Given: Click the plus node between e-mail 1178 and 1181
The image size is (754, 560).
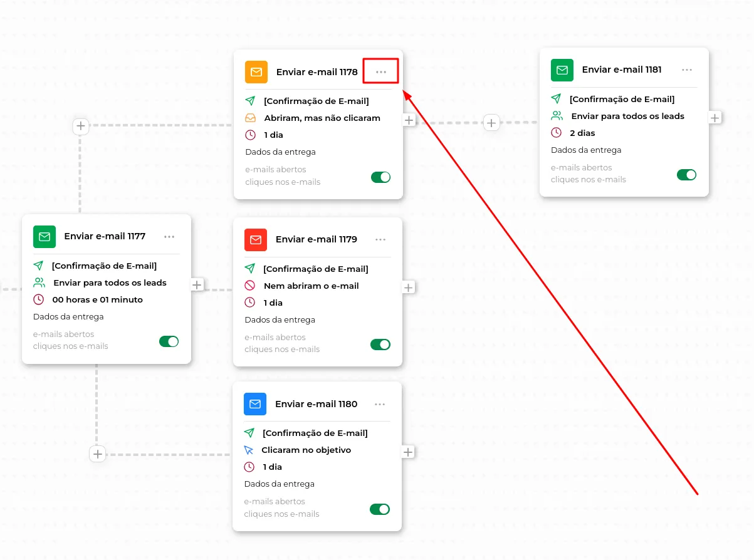Looking at the screenshot, I should click(491, 123).
